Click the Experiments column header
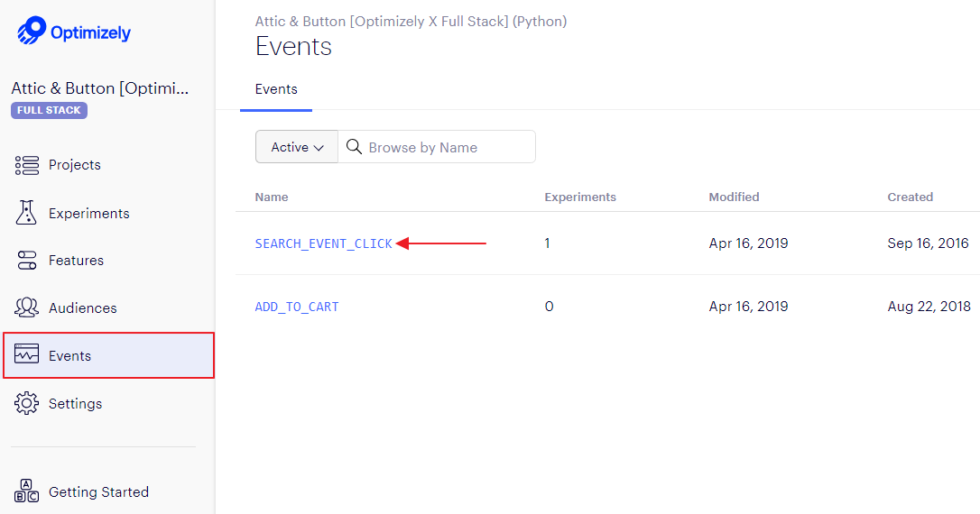This screenshot has width=980, height=514. 580,197
